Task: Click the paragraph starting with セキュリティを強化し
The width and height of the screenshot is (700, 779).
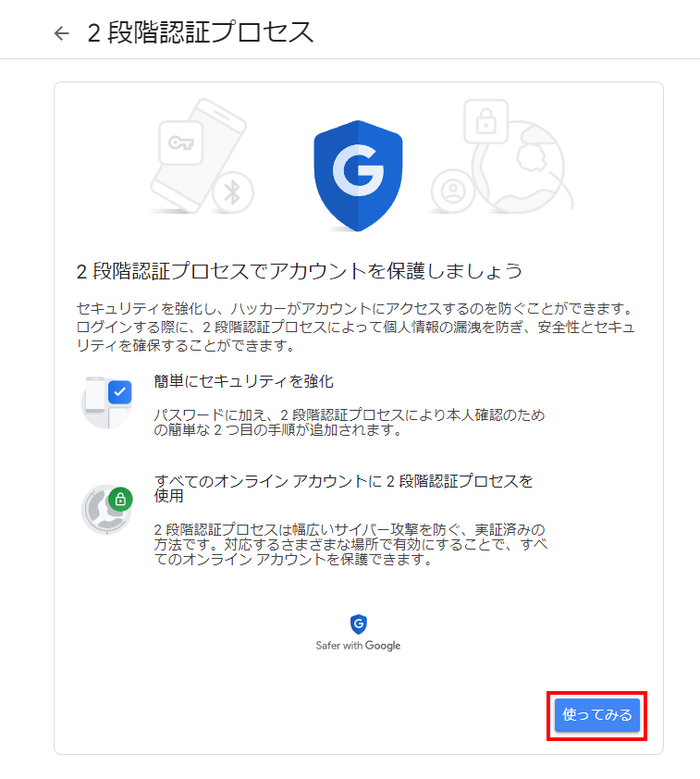Action: click(355, 327)
